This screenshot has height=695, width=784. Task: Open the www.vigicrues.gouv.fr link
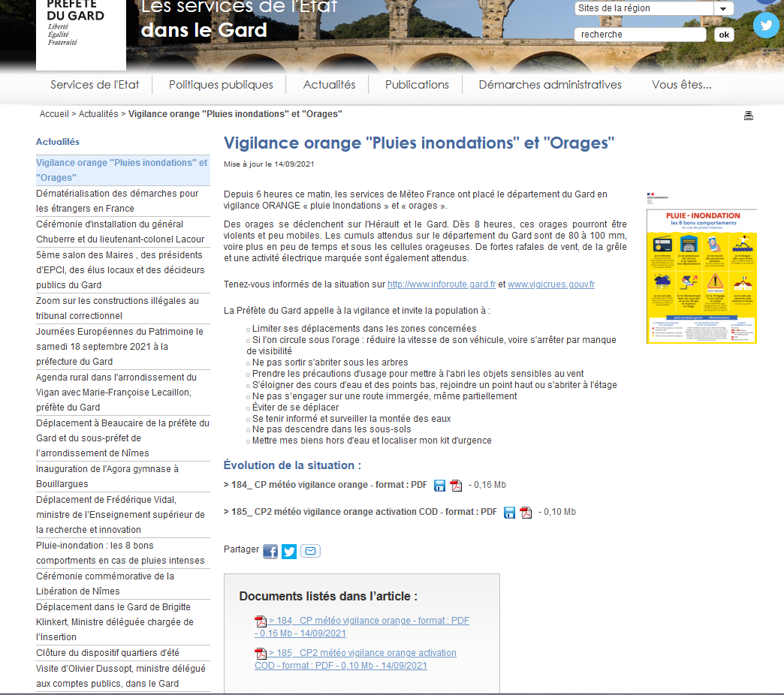tap(551, 284)
